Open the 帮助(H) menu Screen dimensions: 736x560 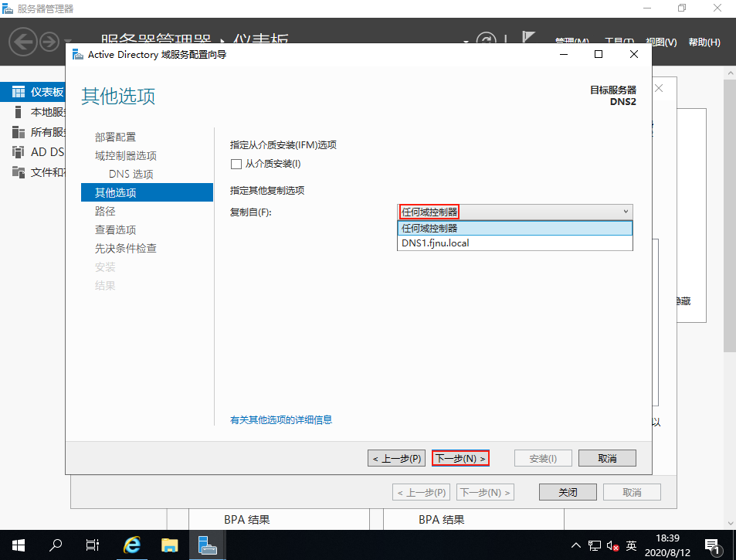pos(704,42)
